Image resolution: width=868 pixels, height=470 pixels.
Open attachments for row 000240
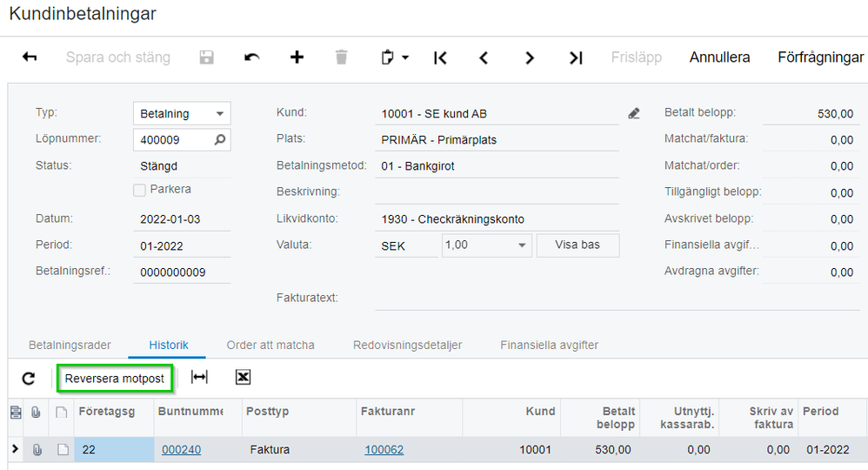pyautogui.click(x=37, y=449)
